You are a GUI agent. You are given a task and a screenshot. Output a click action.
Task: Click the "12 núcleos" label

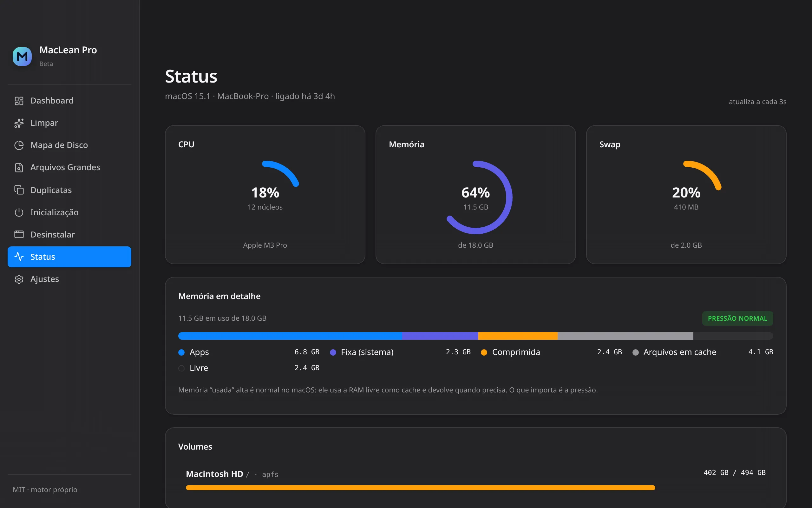pos(265,207)
